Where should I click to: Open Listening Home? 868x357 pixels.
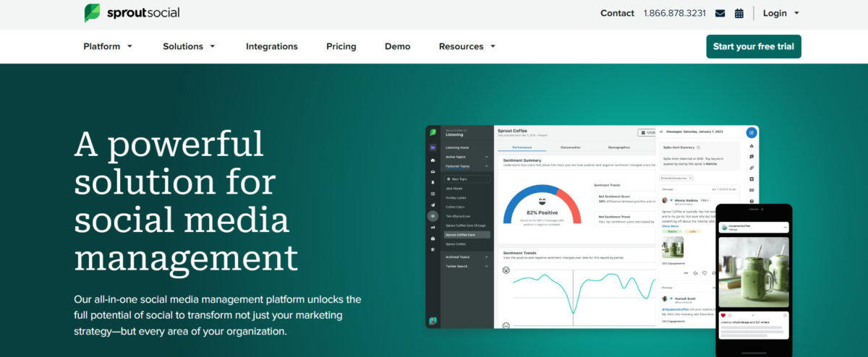coord(457,147)
